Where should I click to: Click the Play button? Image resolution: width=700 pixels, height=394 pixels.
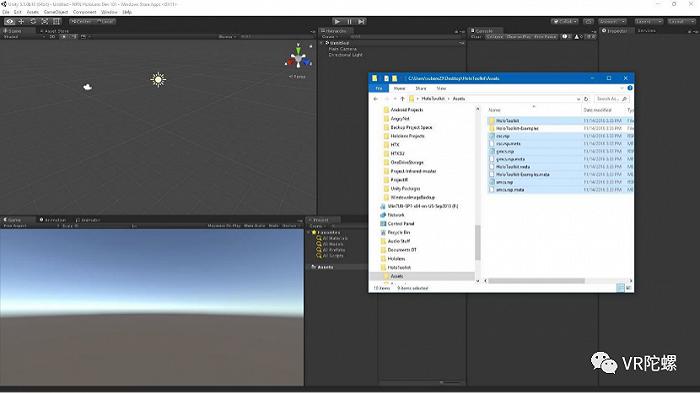(x=338, y=21)
